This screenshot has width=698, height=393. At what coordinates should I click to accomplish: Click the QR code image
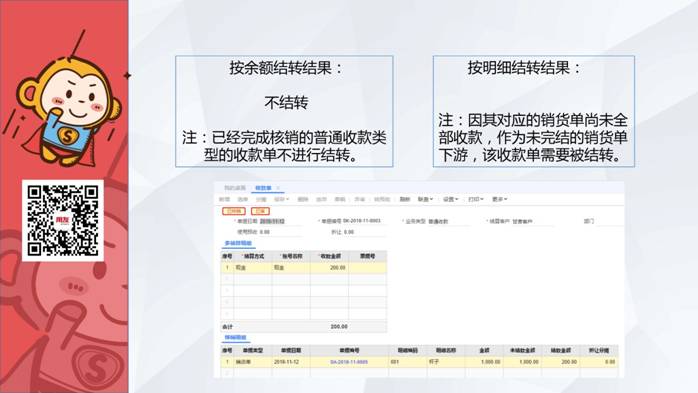click(63, 221)
